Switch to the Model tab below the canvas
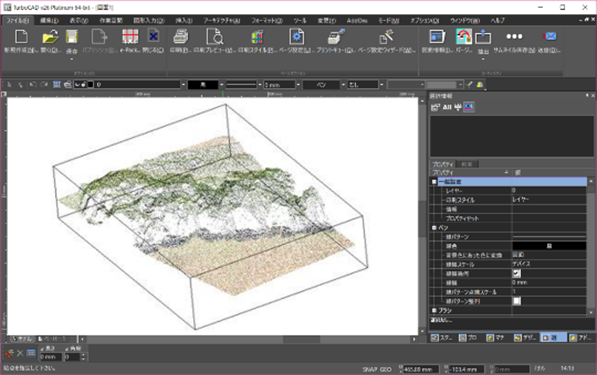Viewport: 597px width, 375px height. tap(22, 338)
